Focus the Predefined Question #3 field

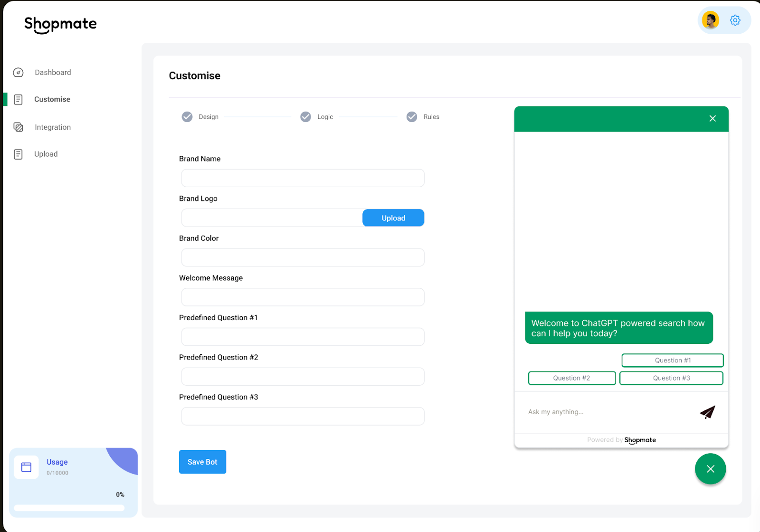click(x=303, y=416)
